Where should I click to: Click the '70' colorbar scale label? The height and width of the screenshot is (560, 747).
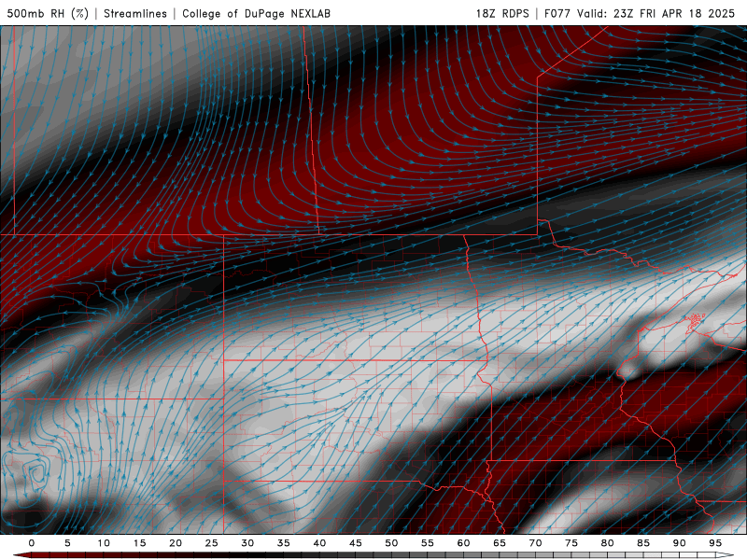tap(535, 543)
